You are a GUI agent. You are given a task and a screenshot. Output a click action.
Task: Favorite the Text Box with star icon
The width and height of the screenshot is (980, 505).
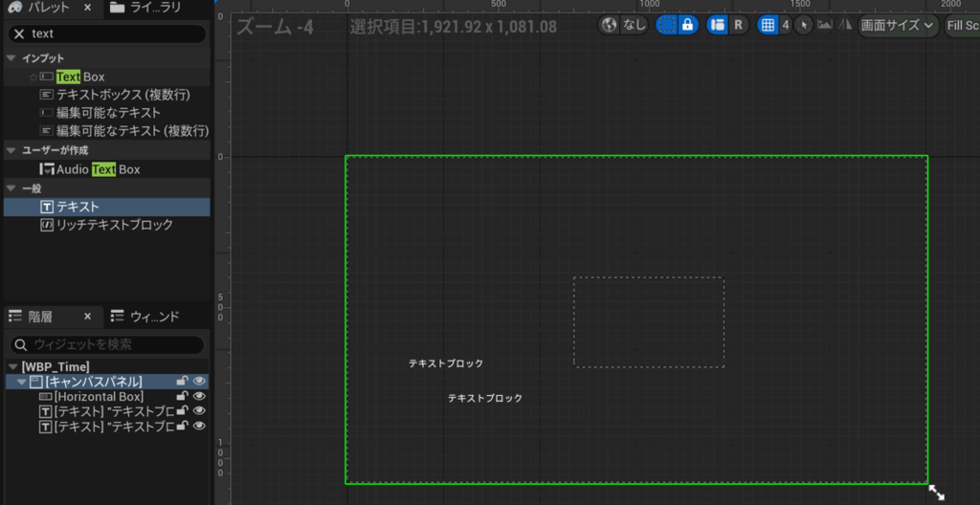click(x=33, y=77)
